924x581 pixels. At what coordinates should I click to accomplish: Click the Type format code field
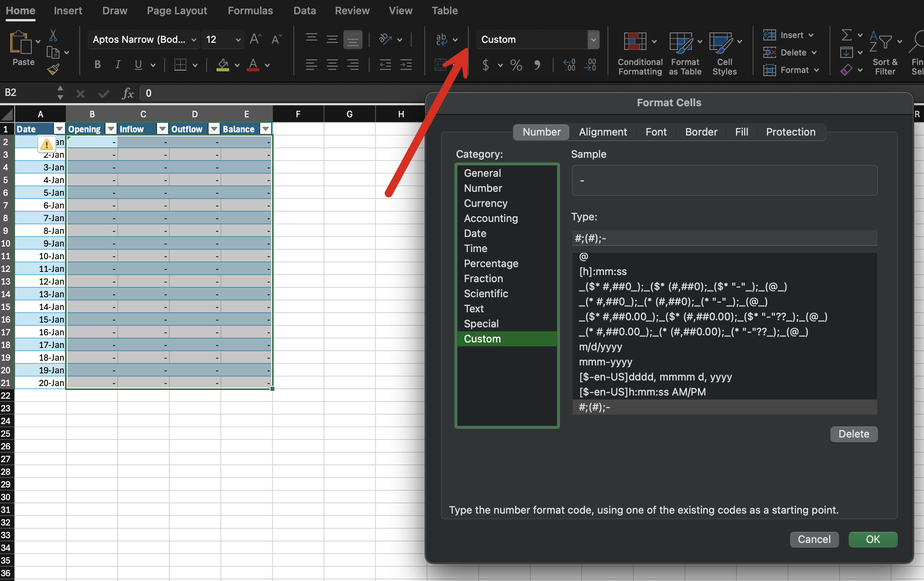(x=724, y=239)
